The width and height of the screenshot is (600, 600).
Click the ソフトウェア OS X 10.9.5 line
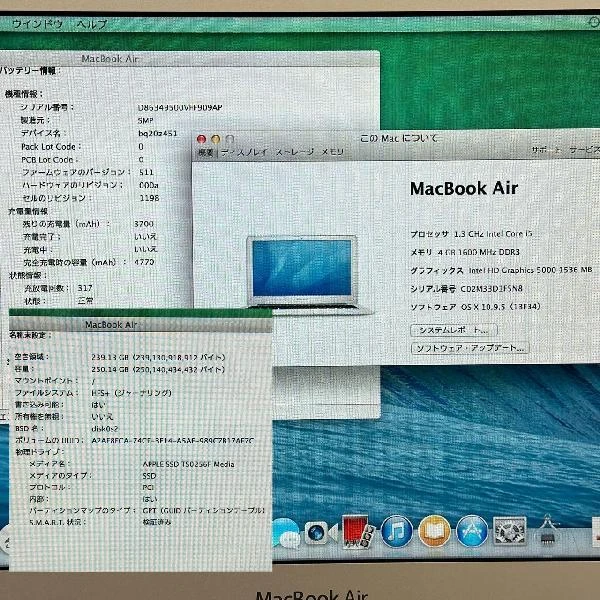pos(475,307)
